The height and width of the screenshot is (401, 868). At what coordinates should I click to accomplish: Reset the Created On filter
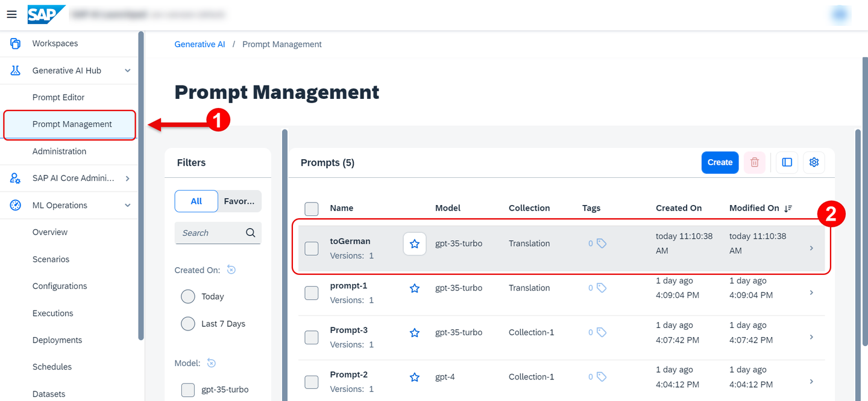coord(231,270)
